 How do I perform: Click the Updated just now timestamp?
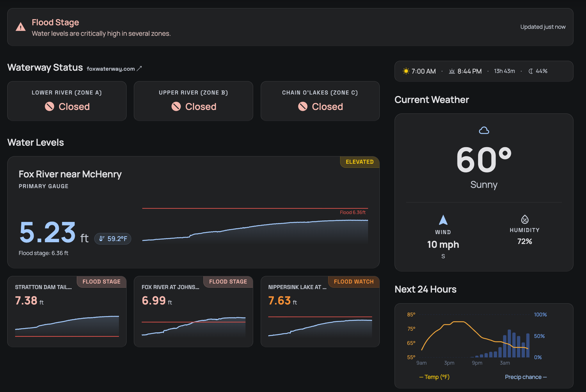pos(543,26)
